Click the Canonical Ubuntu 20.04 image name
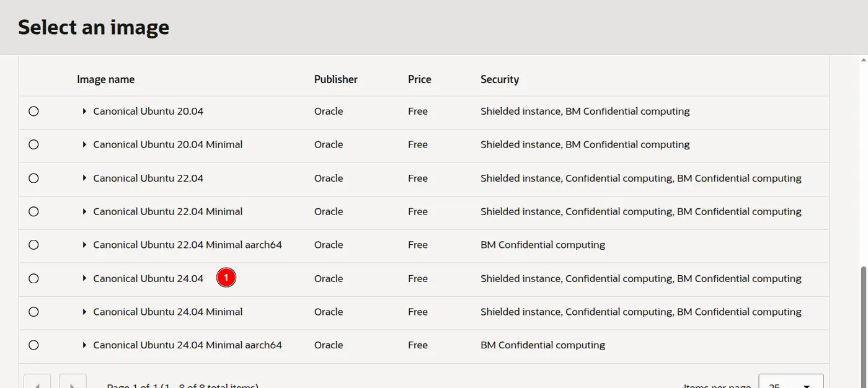868x388 pixels. coord(148,112)
